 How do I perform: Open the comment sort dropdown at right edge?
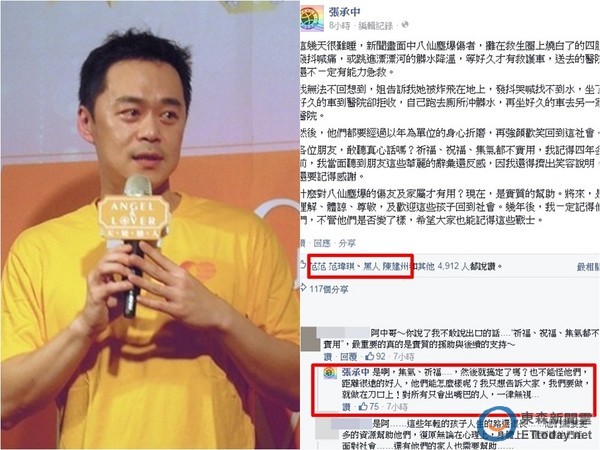pyautogui.click(x=589, y=267)
